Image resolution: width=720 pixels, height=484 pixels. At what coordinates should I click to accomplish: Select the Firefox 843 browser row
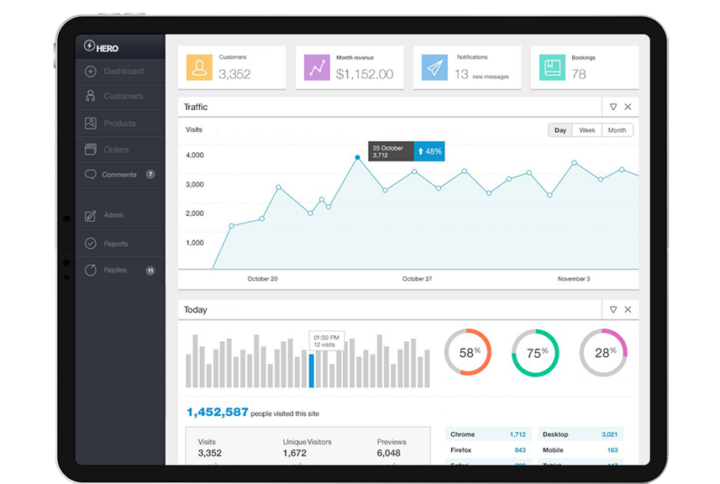click(488, 450)
